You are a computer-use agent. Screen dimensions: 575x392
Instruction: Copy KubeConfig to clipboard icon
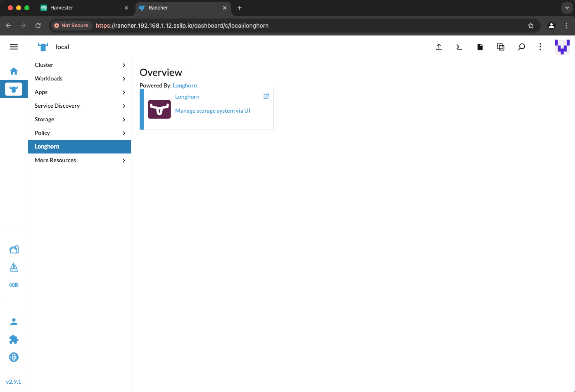pos(501,47)
